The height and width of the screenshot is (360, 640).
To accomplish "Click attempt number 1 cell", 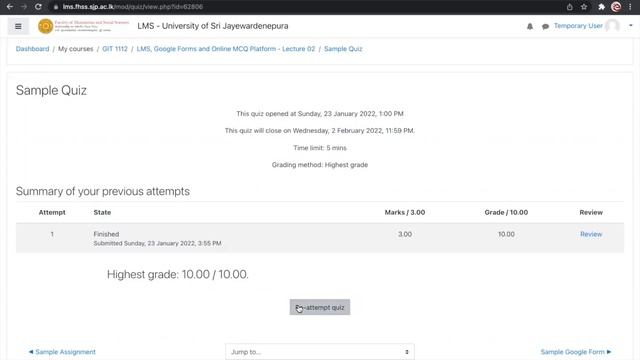I will [52, 234].
